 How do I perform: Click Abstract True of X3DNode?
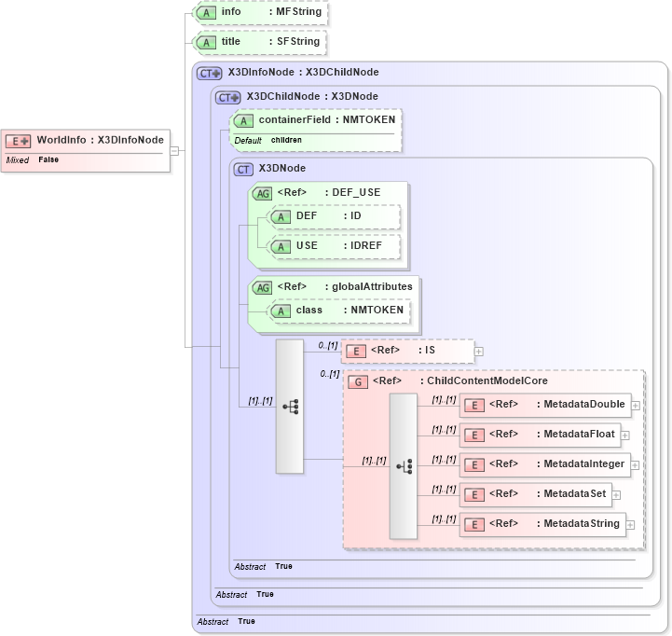263,566
